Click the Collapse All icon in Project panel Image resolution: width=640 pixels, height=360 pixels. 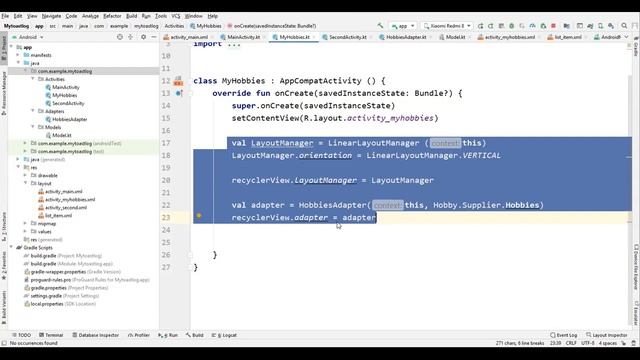131,37
